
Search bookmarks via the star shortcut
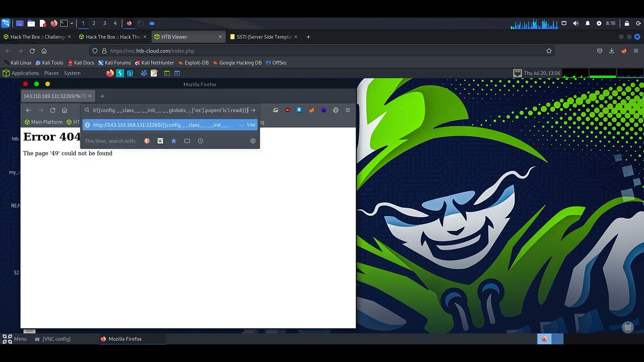174,141
